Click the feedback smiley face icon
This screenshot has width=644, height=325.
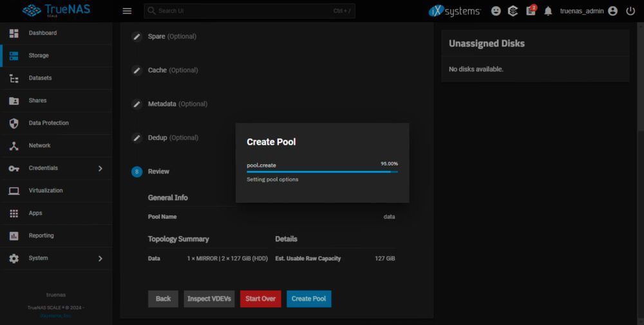click(x=496, y=11)
